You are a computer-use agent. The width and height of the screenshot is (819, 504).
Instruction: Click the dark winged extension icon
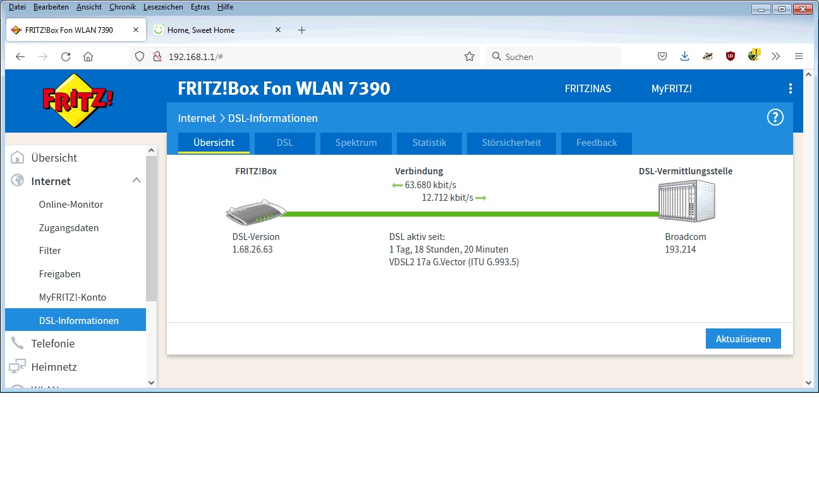coord(708,56)
